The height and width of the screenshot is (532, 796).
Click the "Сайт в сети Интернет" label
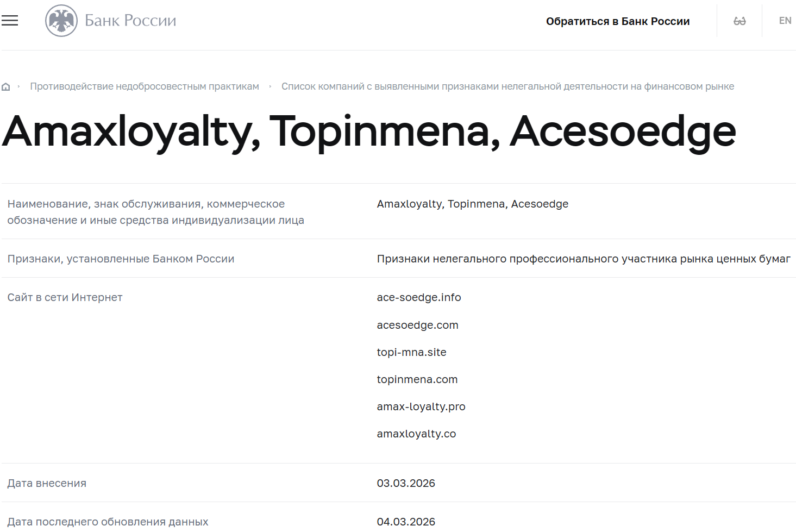pos(65,297)
